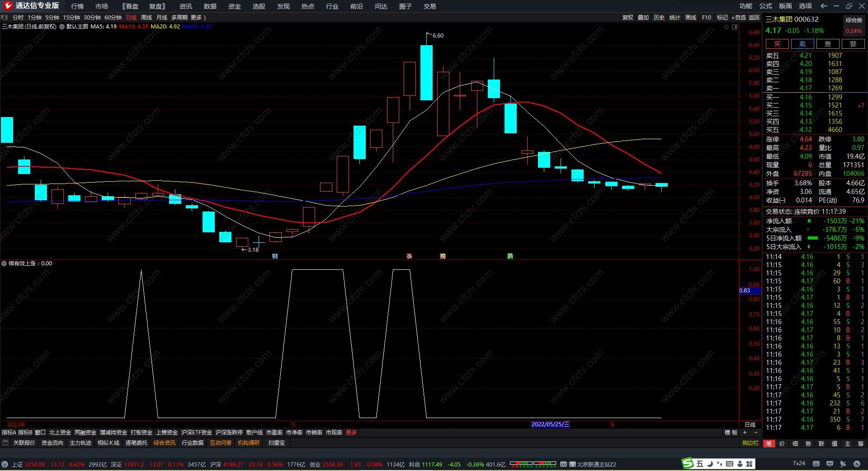Select the 筹 chip distribution tab
868x471 pixels.
coord(861,444)
